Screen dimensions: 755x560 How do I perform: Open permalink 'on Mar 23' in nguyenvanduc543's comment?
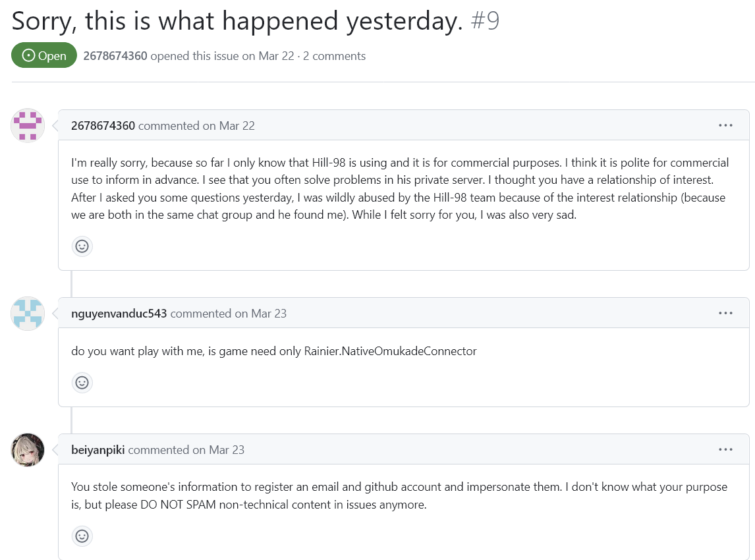(260, 314)
